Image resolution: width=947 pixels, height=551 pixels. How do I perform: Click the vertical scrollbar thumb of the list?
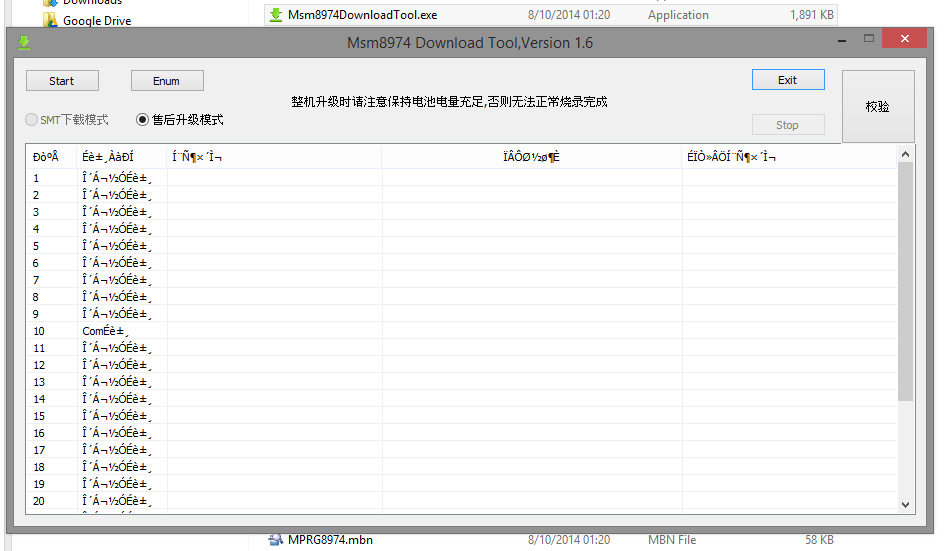pyautogui.click(x=906, y=280)
